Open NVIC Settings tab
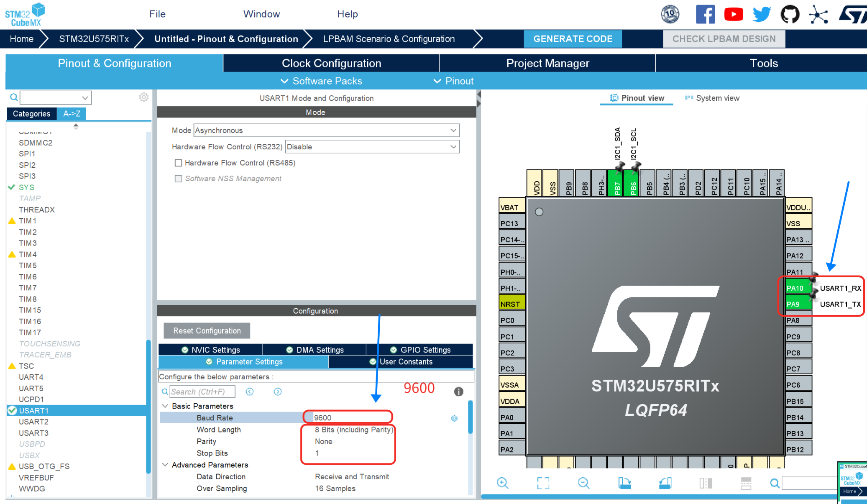Image resolution: width=867 pixels, height=504 pixels. (x=210, y=350)
